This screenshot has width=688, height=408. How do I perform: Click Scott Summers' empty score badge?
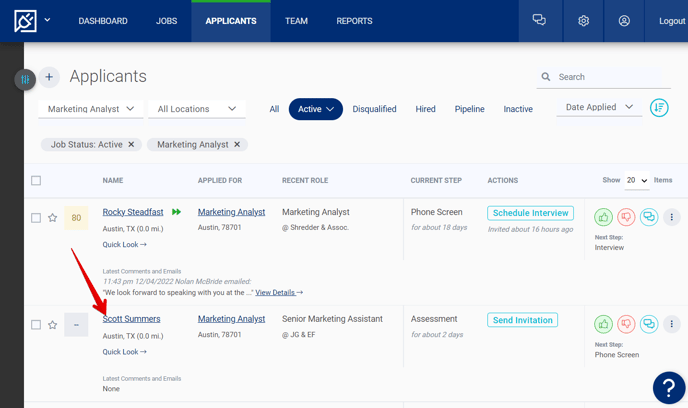[76, 325]
